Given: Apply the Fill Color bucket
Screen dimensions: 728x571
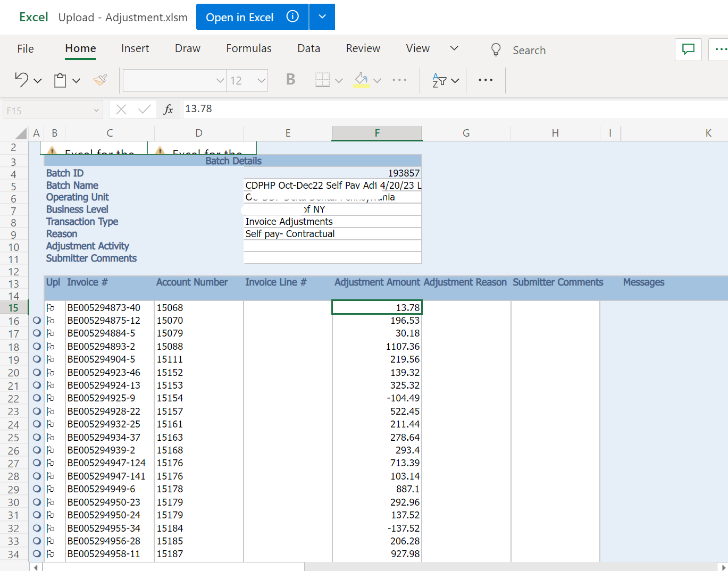Looking at the screenshot, I should pyautogui.click(x=361, y=80).
